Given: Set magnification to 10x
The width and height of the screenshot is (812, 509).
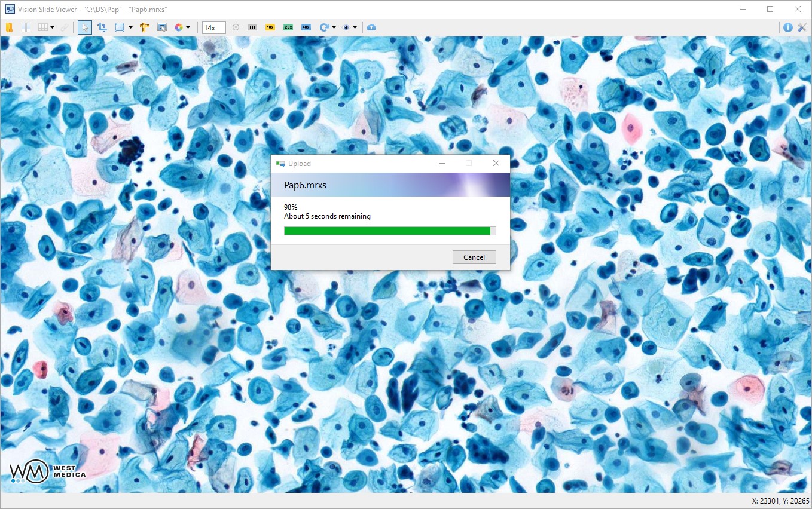Looking at the screenshot, I should 270,27.
